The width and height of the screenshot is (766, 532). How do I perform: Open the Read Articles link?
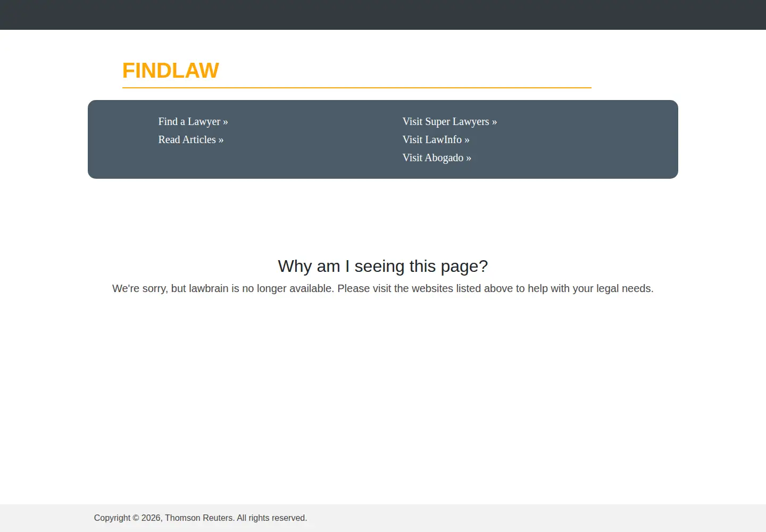pyautogui.click(x=191, y=140)
